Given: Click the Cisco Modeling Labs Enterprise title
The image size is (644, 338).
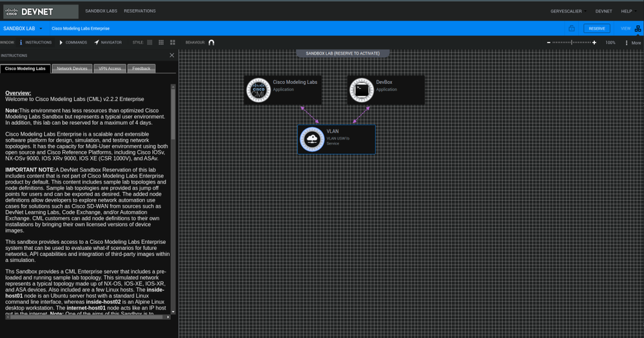Looking at the screenshot, I should 81,29.
